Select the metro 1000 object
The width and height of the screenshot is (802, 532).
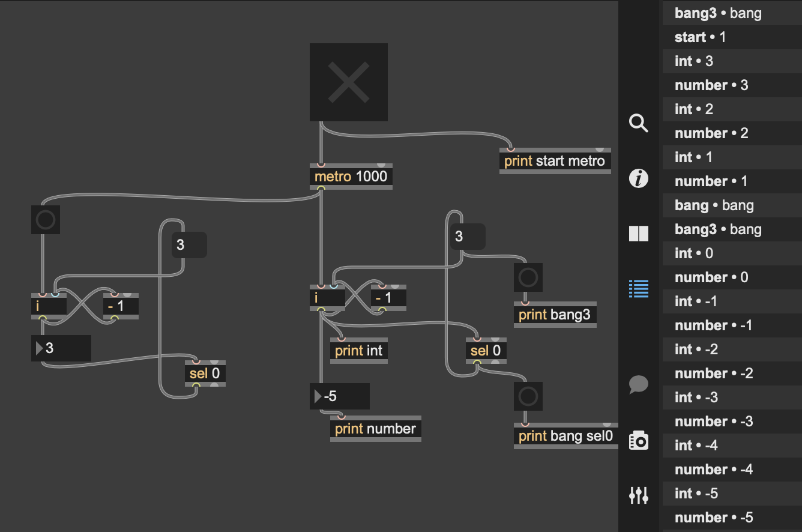tap(351, 177)
